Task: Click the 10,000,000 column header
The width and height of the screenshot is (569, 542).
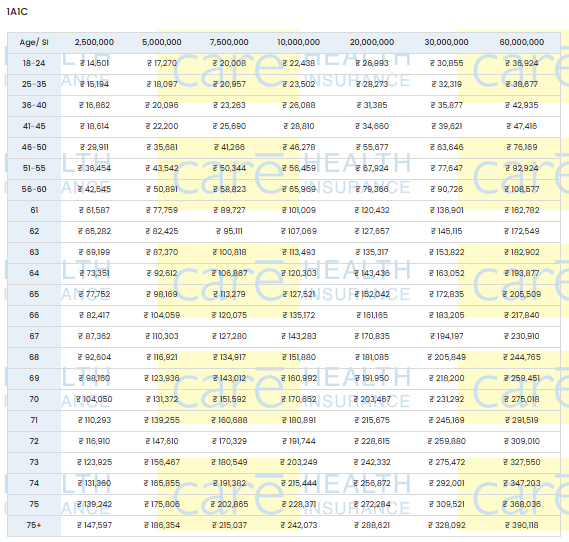Action: (x=299, y=42)
